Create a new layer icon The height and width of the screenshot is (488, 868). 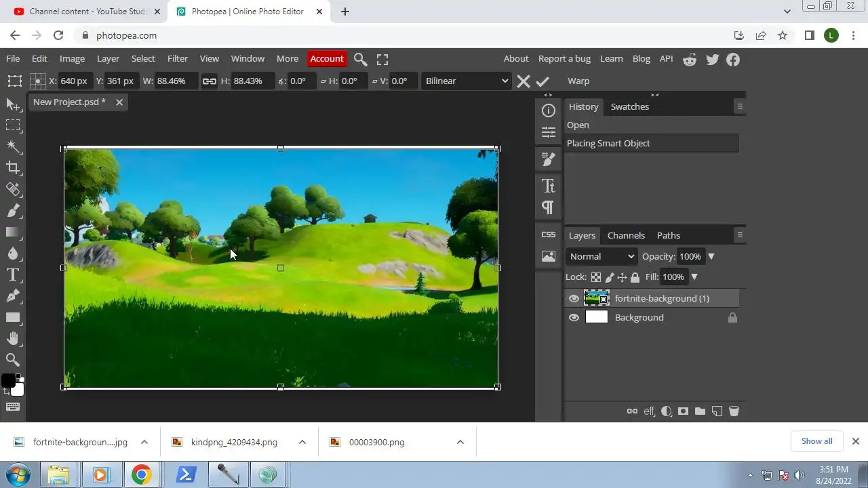[717, 411]
